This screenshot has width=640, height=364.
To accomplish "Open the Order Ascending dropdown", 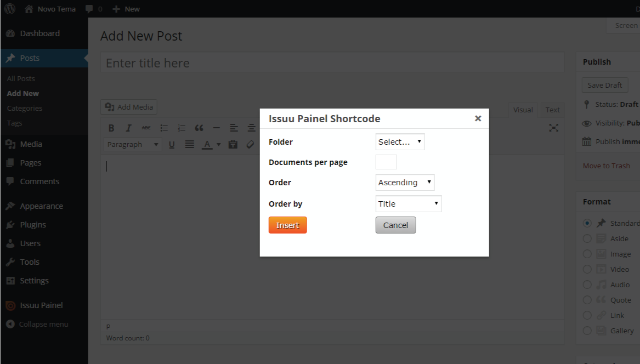I will pyautogui.click(x=405, y=183).
